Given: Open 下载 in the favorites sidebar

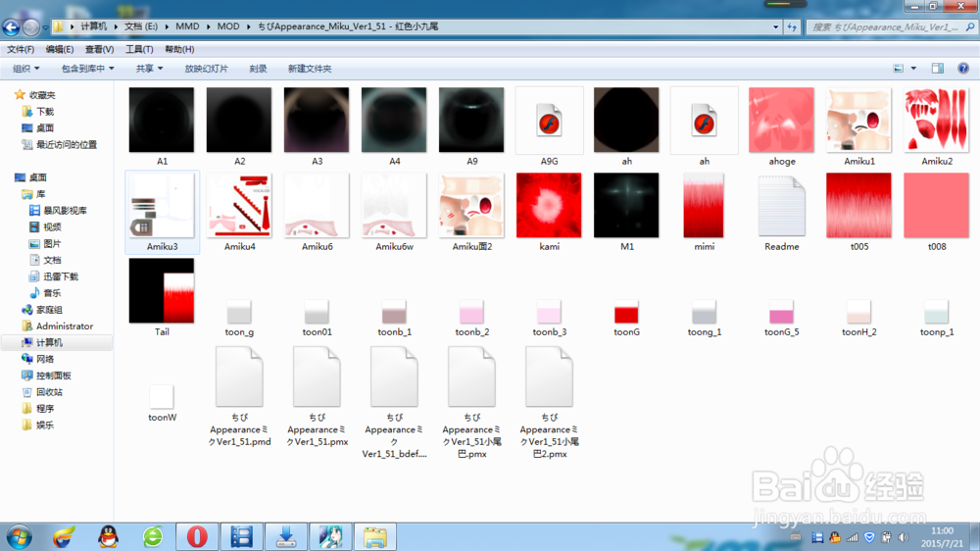Looking at the screenshot, I should 45,112.
